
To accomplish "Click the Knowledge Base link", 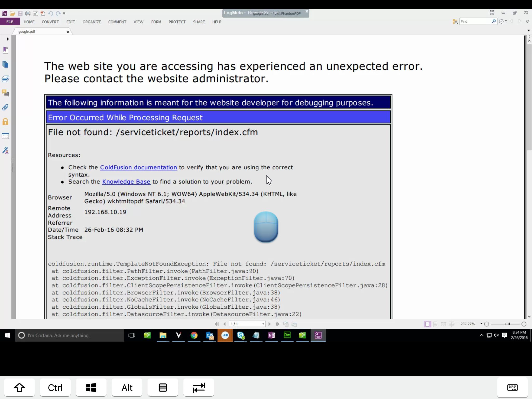I will 126,182.
